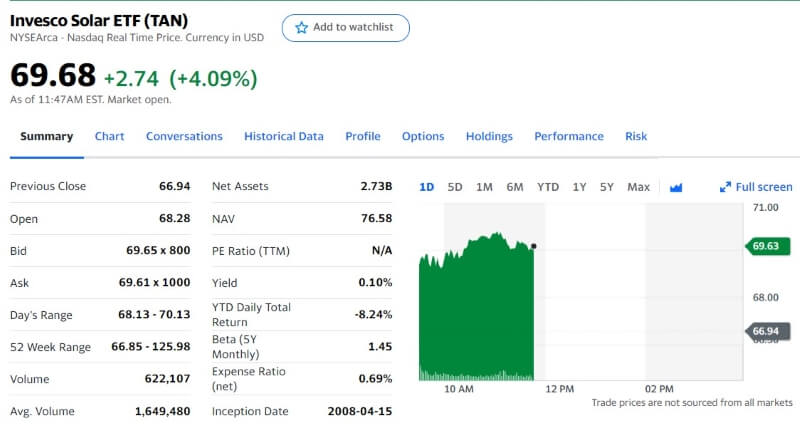Select the 1D chart range

click(x=427, y=187)
